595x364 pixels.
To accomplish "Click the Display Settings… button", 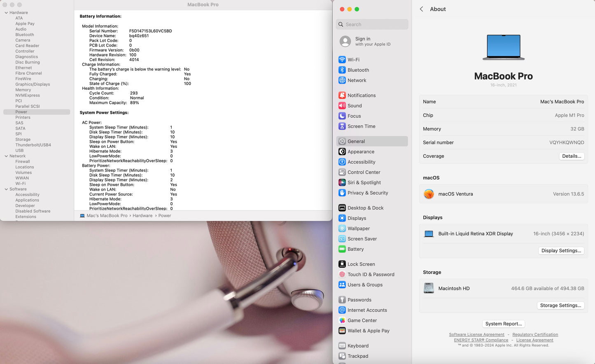I will [561, 250].
